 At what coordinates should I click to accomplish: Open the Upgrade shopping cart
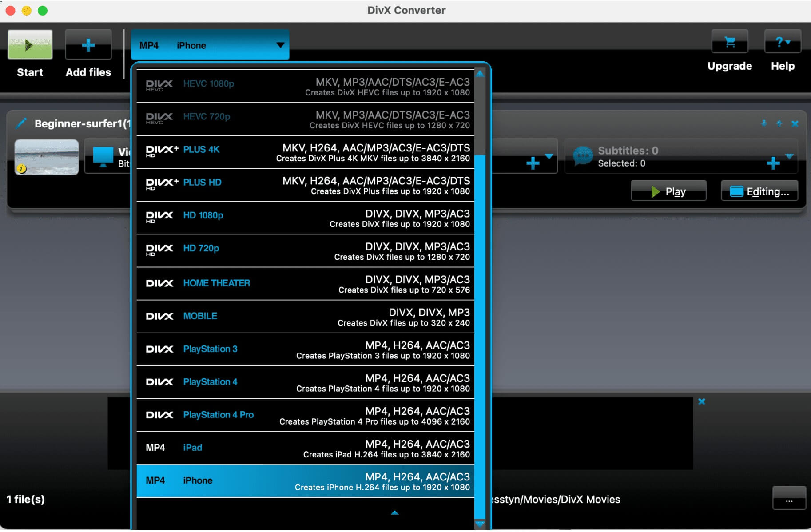coord(729,43)
